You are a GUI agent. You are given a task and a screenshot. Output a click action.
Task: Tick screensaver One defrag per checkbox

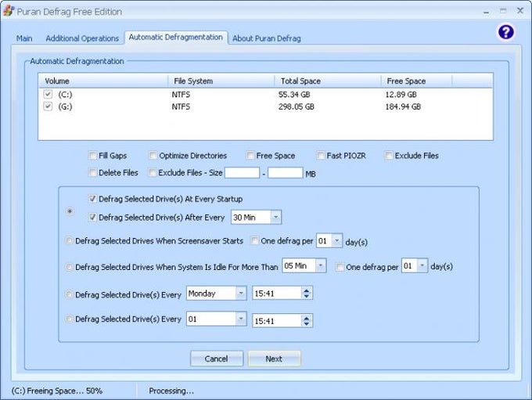click(x=254, y=241)
